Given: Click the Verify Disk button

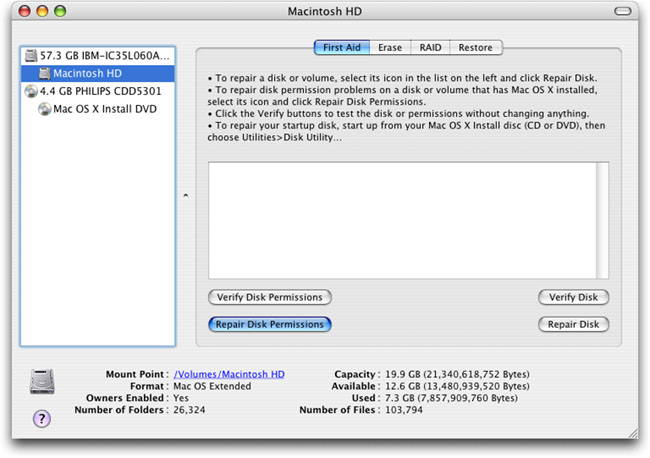Looking at the screenshot, I should [x=573, y=297].
